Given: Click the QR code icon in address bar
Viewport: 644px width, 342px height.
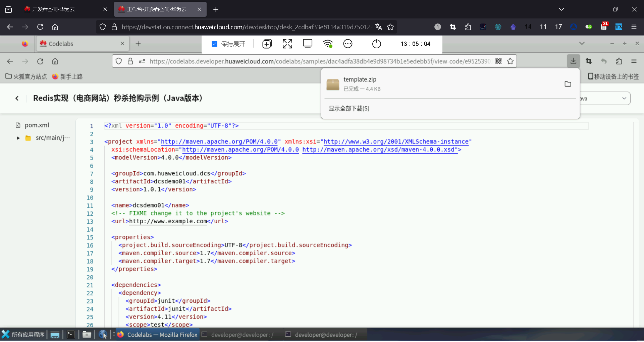Looking at the screenshot, I should 498,61.
